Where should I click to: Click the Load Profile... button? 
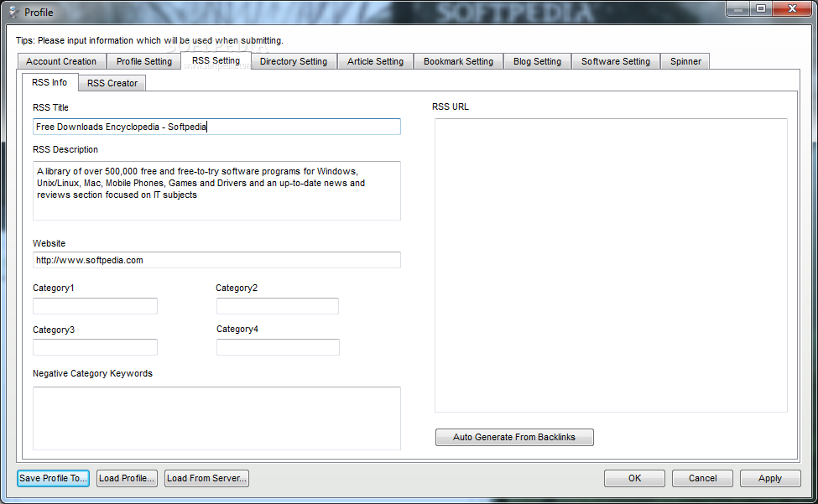pyautogui.click(x=127, y=479)
